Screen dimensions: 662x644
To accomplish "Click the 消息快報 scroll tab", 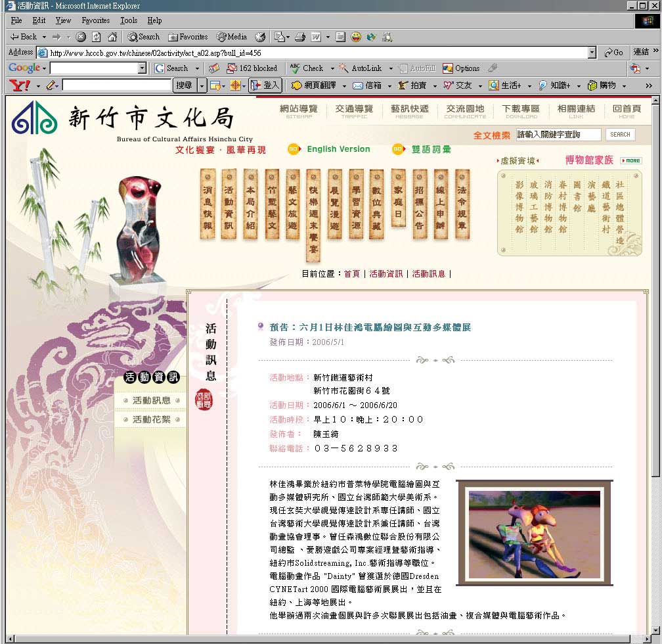I will 208,204.
